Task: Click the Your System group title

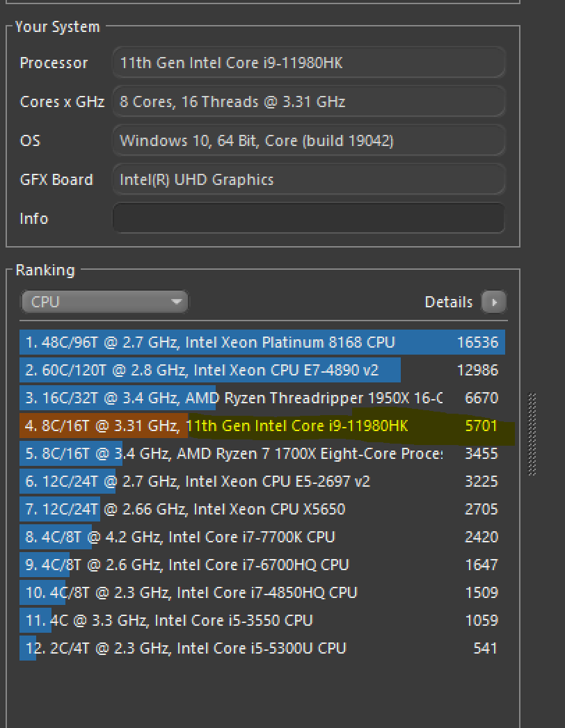Action: click(58, 27)
